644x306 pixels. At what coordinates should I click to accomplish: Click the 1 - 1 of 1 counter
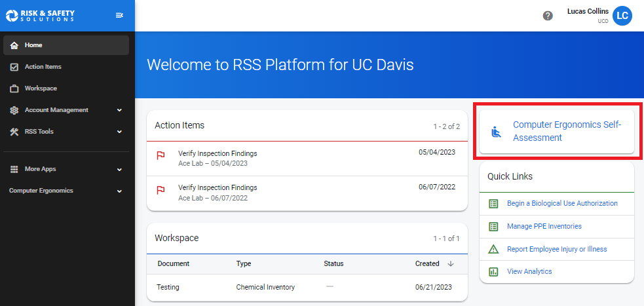(x=446, y=239)
